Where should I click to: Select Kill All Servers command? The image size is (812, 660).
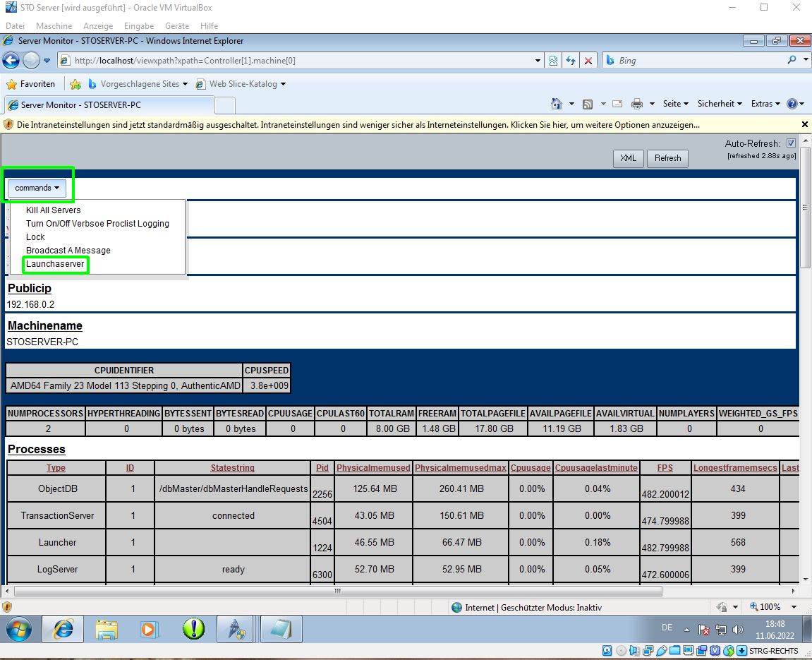(54, 210)
